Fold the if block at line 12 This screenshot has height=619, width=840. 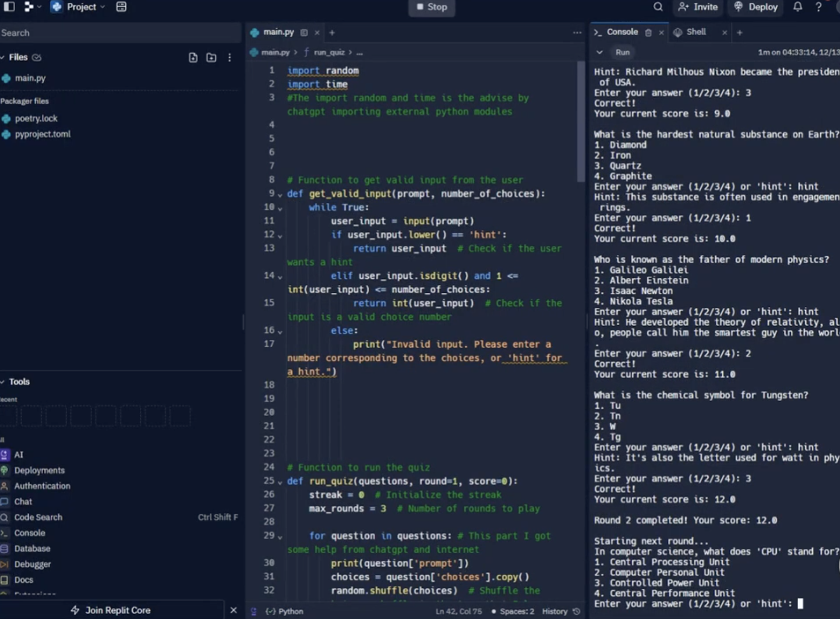[x=280, y=236]
